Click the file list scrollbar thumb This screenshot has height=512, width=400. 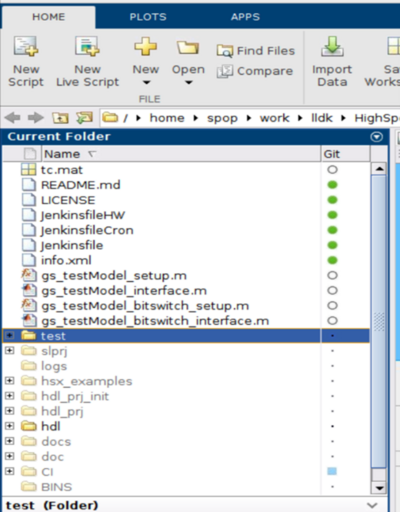(x=379, y=321)
